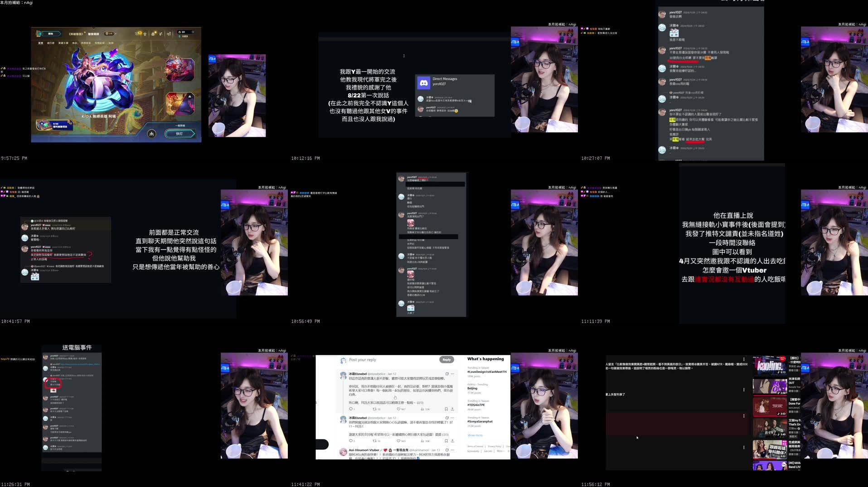Image resolution: width=868 pixels, height=487 pixels.
Task: Like 冰霜Eisnebel's first tweet
Action: point(399,409)
